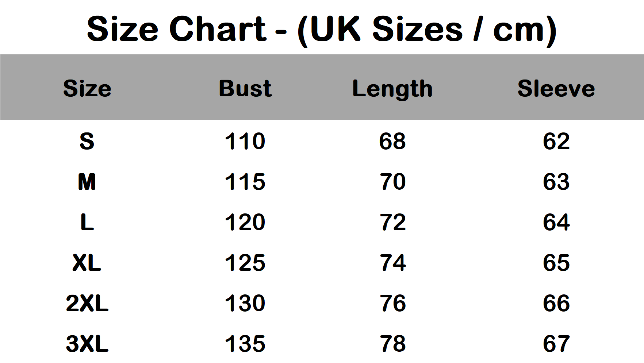This screenshot has height=363, width=644.
Task: Click bust value 120 for size L
Action: [245, 222]
